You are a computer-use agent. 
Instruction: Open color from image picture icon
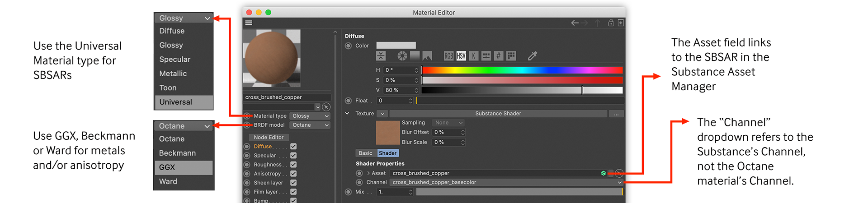click(x=427, y=56)
